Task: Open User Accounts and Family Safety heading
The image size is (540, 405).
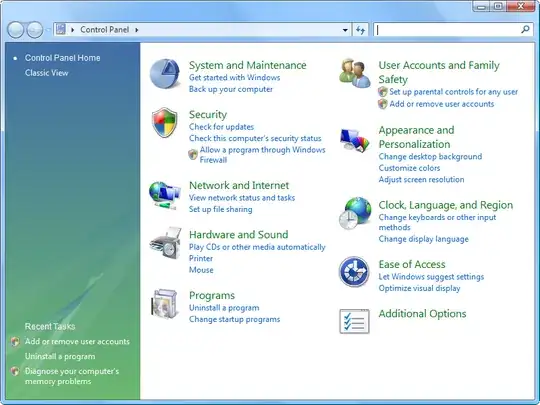Action: 439,72
